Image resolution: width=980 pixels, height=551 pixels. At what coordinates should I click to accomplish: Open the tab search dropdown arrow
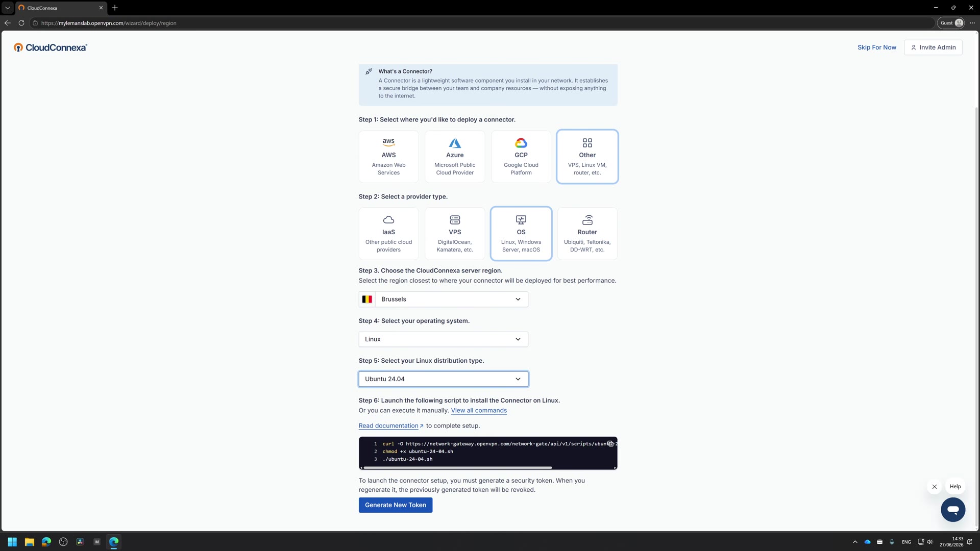click(x=7, y=8)
